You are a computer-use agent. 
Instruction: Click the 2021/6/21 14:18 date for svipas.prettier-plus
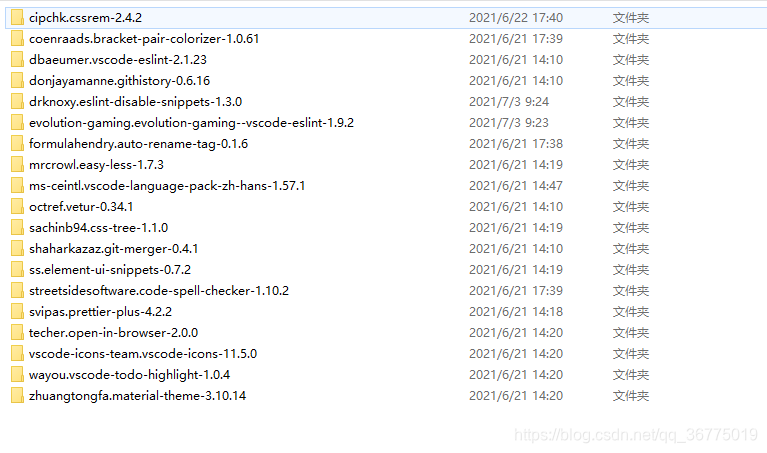coord(516,312)
